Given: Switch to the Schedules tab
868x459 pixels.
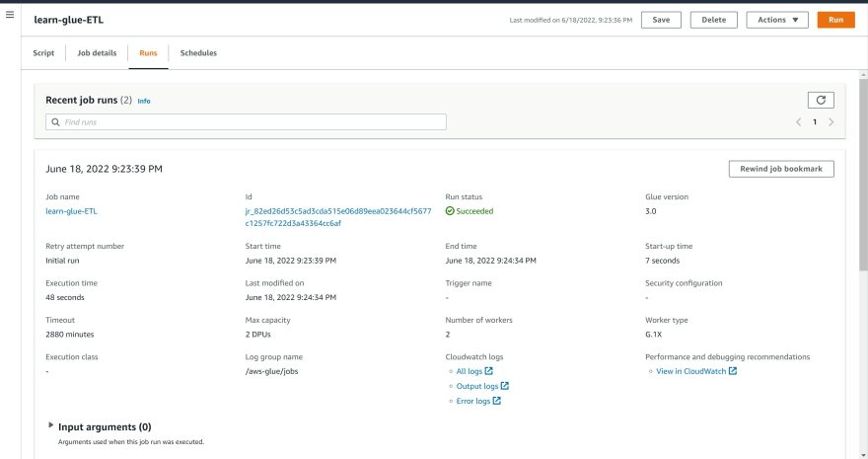Looking at the screenshot, I should point(198,53).
